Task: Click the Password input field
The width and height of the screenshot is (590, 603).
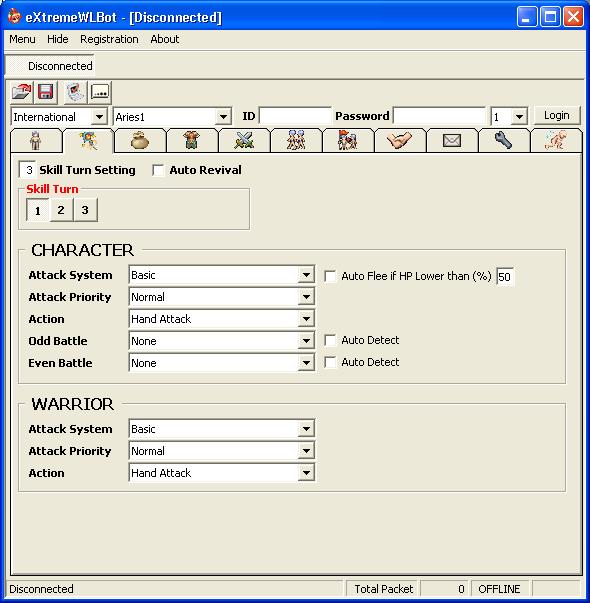Action: 439,116
